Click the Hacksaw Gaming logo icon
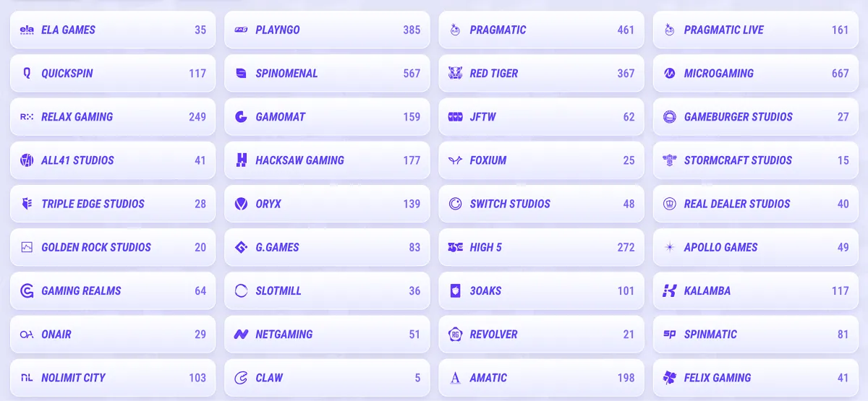This screenshot has width=868, height=401. 242,160
